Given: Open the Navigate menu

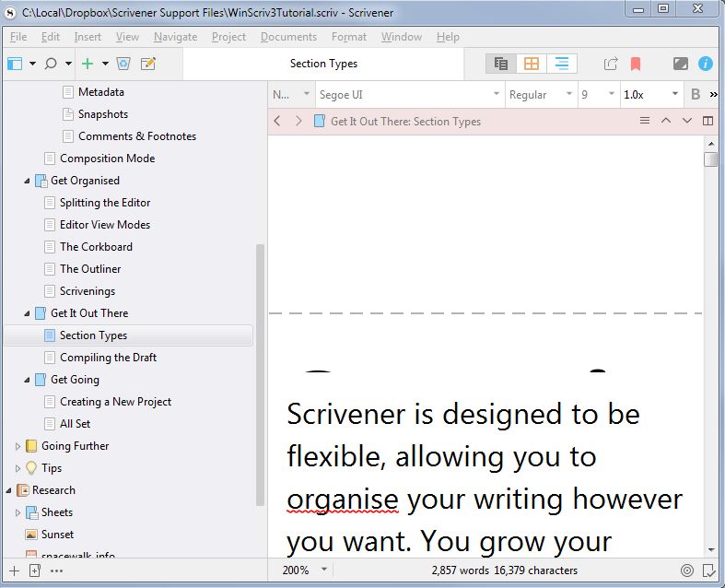Looking at the screenshot, I should (175, 37).
